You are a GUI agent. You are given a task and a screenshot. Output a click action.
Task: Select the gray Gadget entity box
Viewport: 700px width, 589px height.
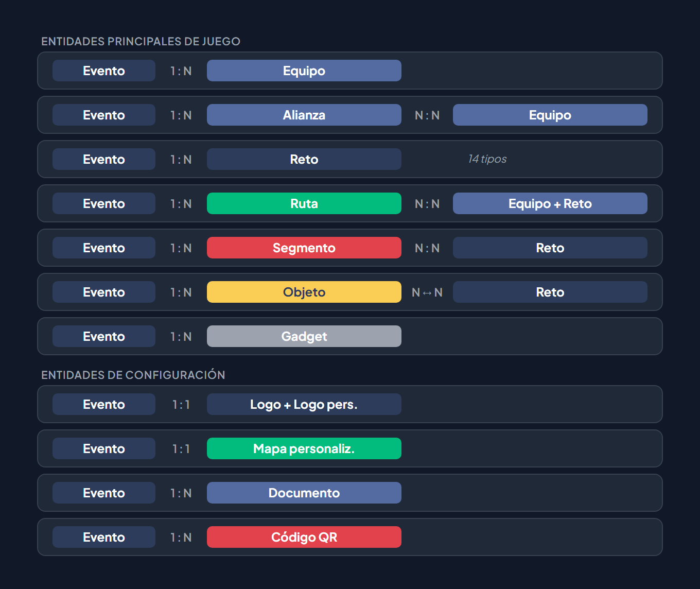[x=304, y=336]
